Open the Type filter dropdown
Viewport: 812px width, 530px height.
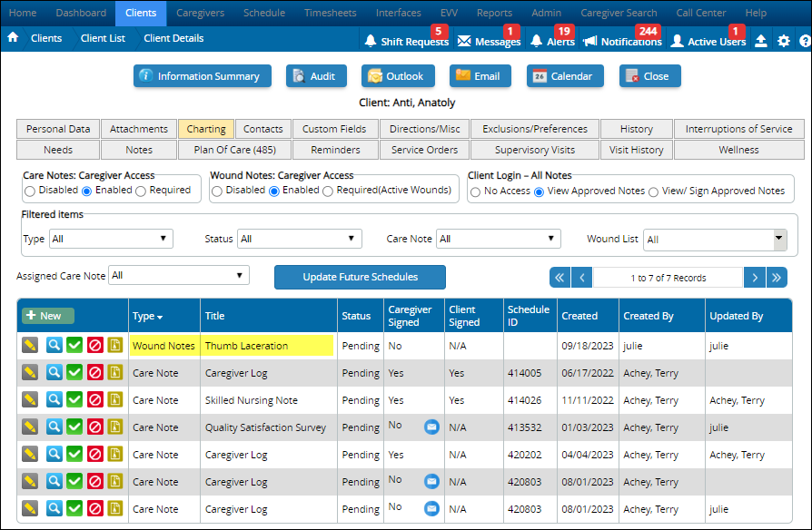(111, 239)
